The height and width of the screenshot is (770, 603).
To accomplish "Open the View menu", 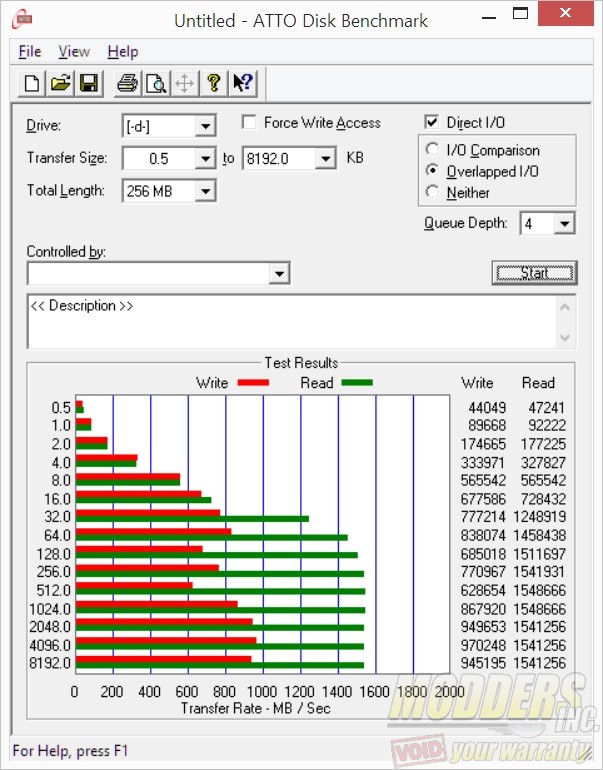I will pos(73,51).
